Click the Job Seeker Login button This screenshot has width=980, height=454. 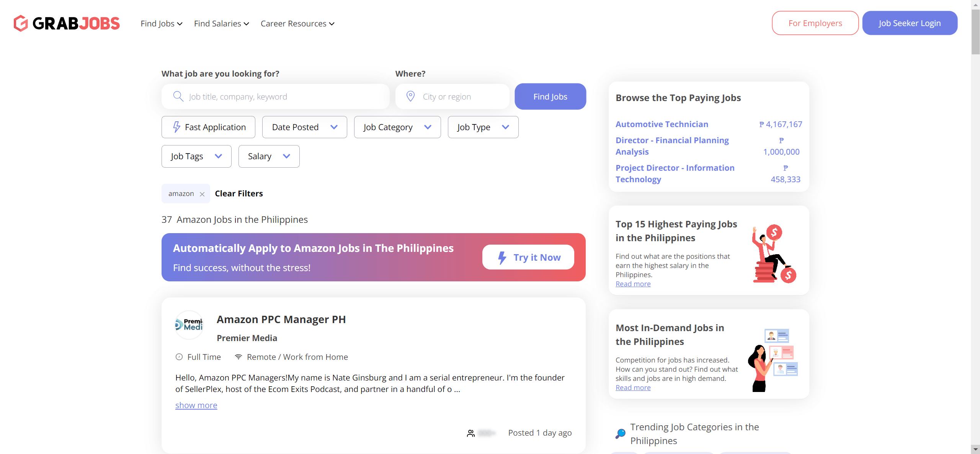click(910, 23)
